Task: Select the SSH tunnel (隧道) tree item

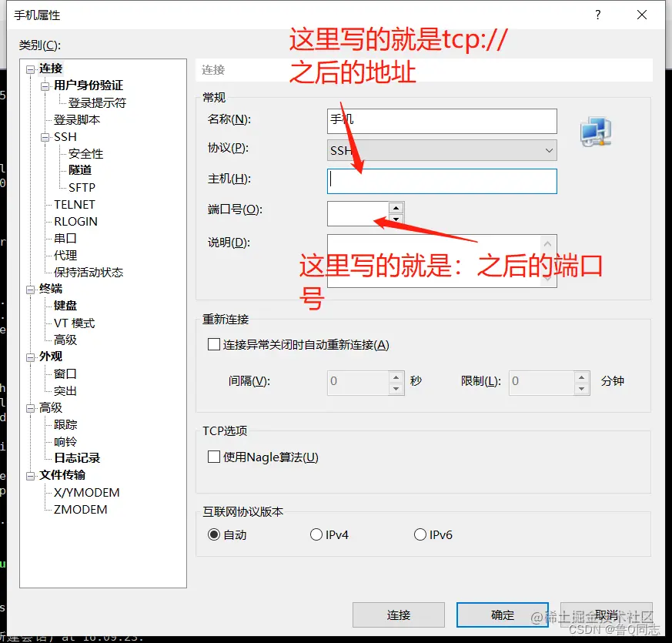Action: [80, 169]
